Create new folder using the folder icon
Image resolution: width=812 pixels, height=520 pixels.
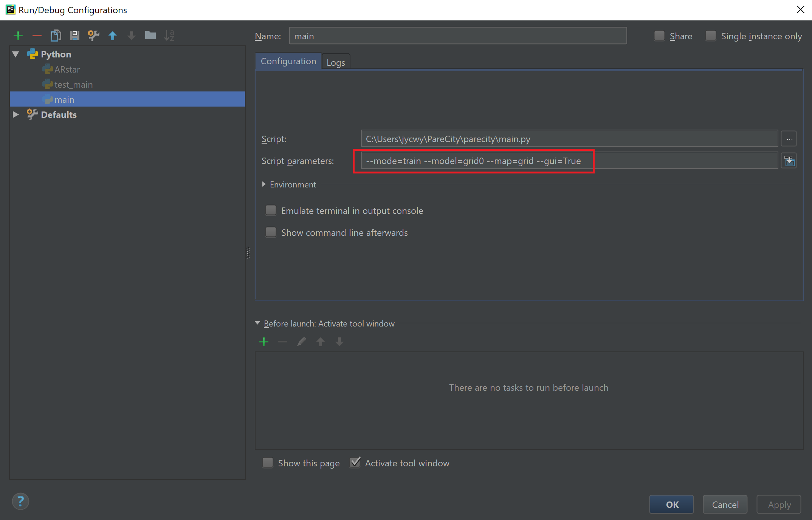pos(150,36)
